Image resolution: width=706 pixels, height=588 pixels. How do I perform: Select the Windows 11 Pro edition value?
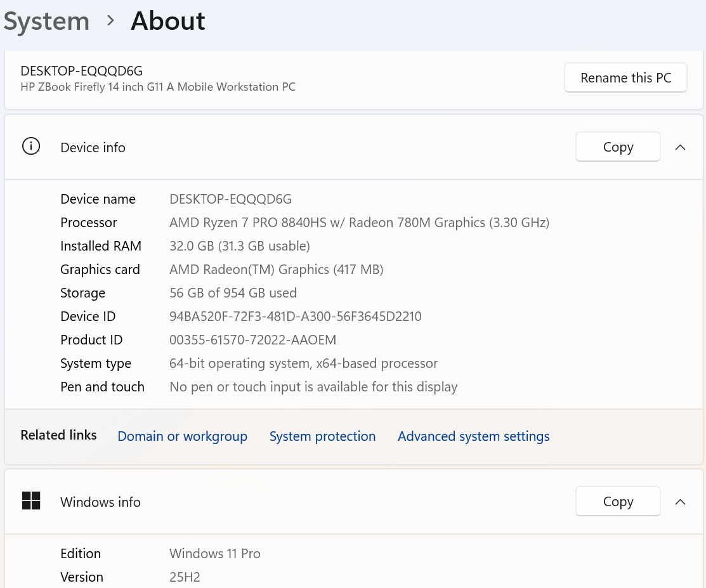pos(215,553)
